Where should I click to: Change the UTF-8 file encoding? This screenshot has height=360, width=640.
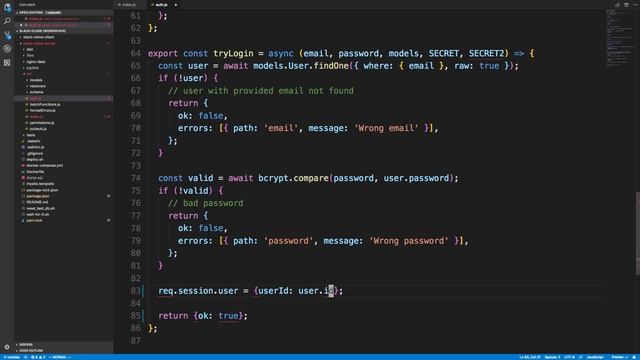pyautogui.click(x=569, y=357)
